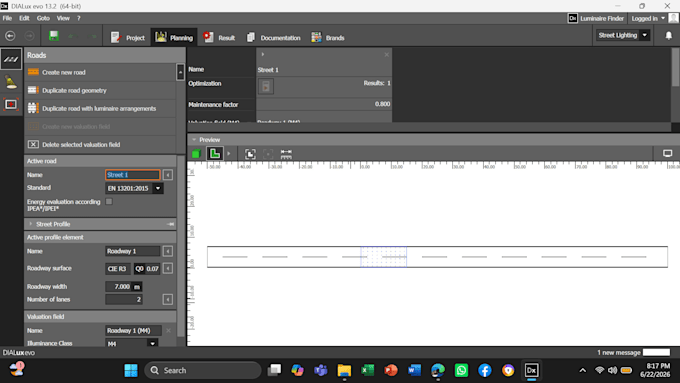Screen dimensions: 680x383
Task: Open the ? help menu
Action: (x=78, y=18)
